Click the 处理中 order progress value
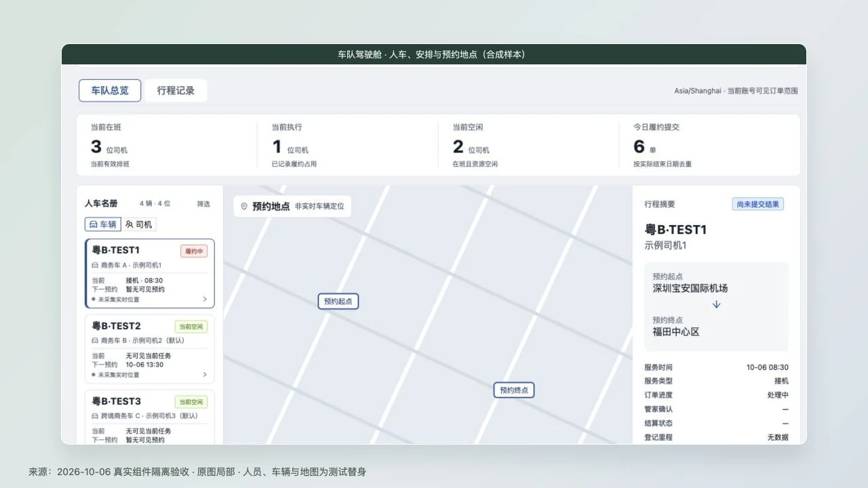 pos(778,395)
